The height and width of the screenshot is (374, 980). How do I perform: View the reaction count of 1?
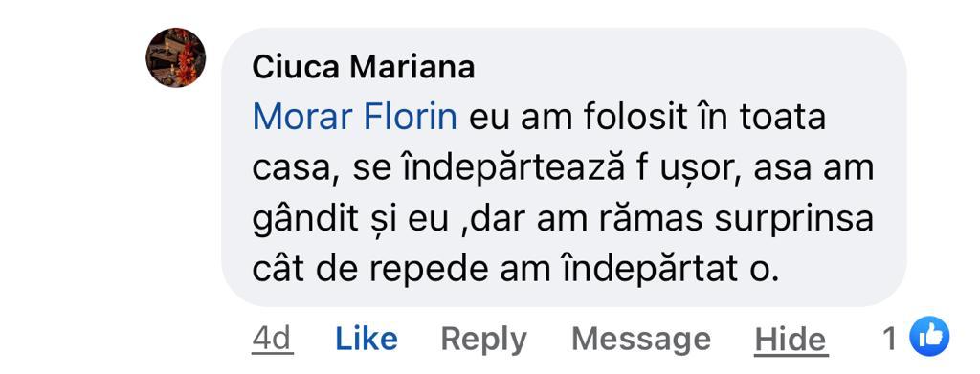pyautogui.click(x=889, y=339)
